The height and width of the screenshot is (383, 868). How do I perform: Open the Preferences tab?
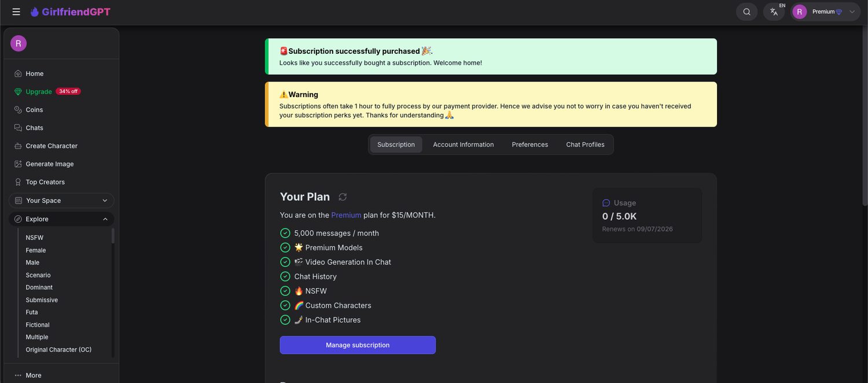click(x=530, y=145)
